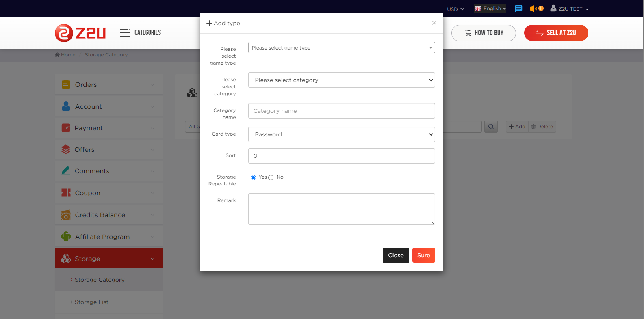Open Storage List in sidebar
Viewport: 644px width, 319px height.
91,302
